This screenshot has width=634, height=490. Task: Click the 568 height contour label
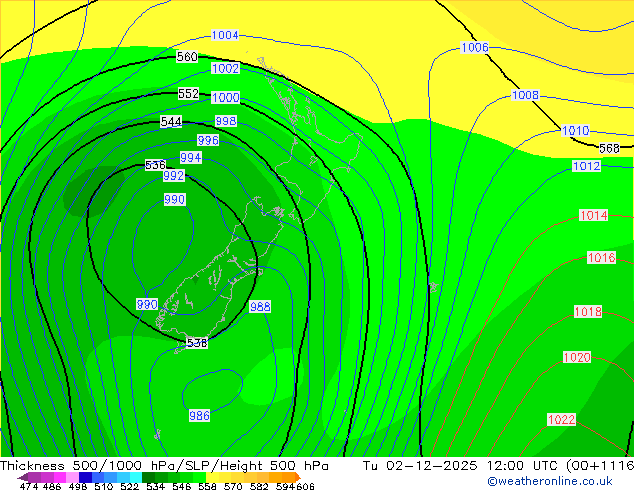pyautogui.click(x=609, y=148)
